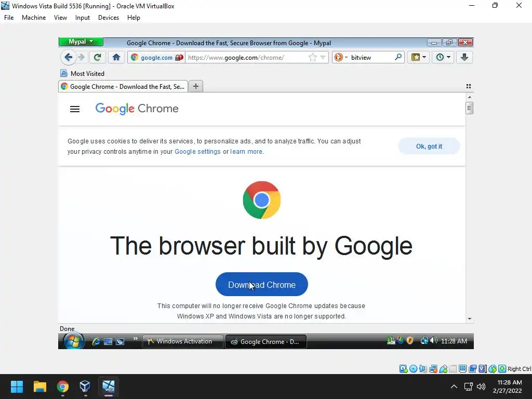
Task: Click the Chrome site identity icon in address bar
Action: pyautogui.click(x=135, y=57)
